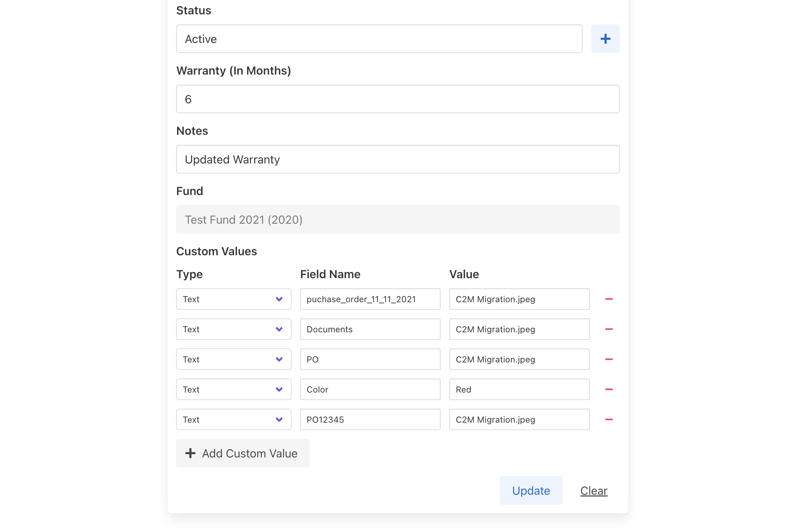Click the disabled Fund field
This screenshot has width=791, height=532.
pyautogui.click(x=398, y=219)
